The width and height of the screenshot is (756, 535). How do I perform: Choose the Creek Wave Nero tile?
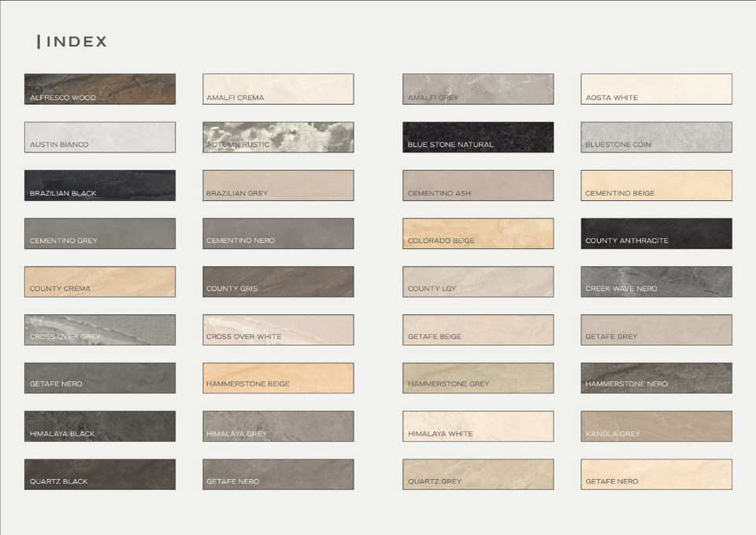[656, 281]
